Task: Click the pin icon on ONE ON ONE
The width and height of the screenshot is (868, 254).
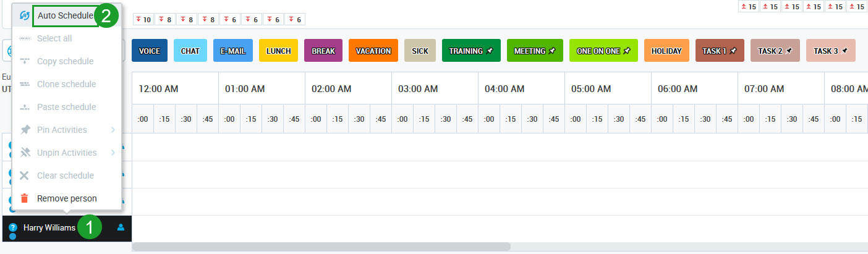Action: click(x=626, y=51)
